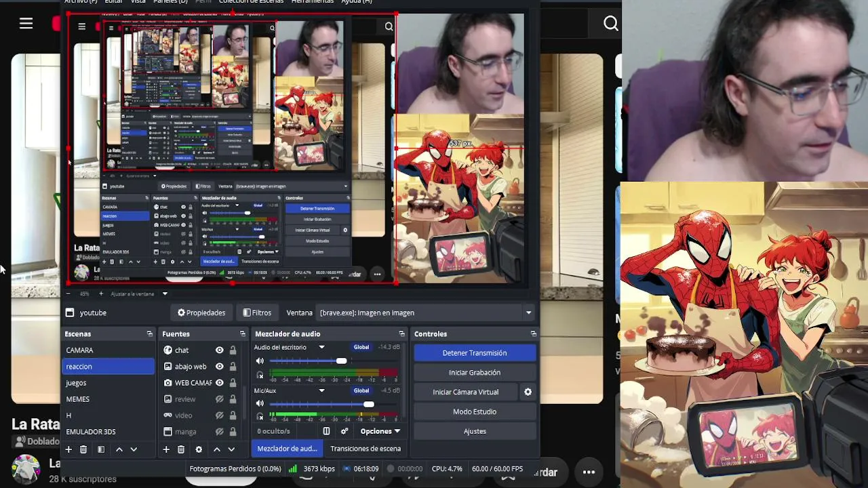The image size is (868, 488).
Task: Click Iniciar Grabación button
Action: [475, 373]
